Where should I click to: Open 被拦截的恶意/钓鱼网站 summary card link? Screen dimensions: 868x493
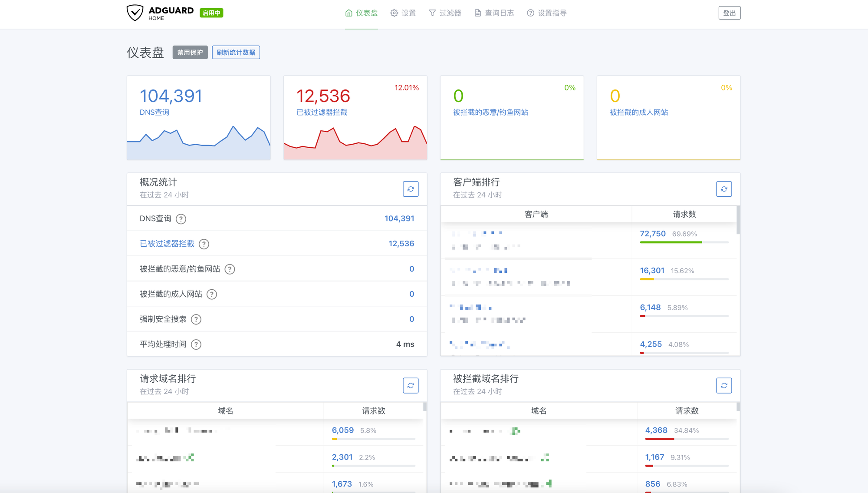[x=490, y=112]
